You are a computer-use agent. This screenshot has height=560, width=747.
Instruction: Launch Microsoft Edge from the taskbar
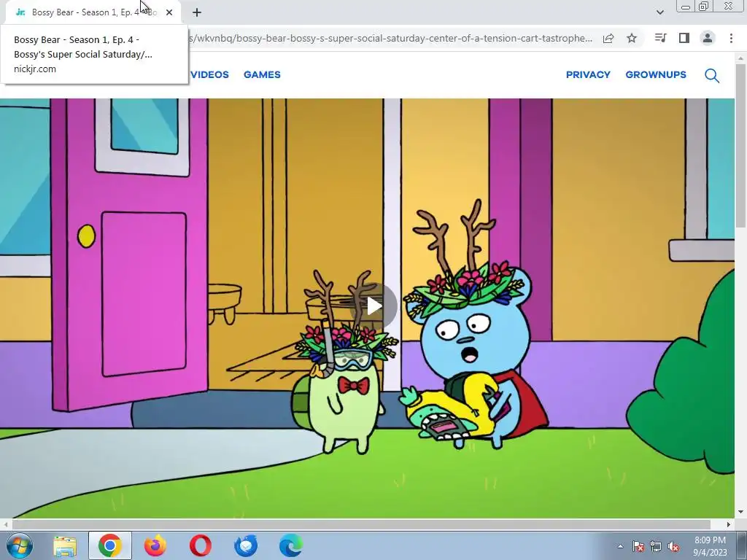coord(291,545)
